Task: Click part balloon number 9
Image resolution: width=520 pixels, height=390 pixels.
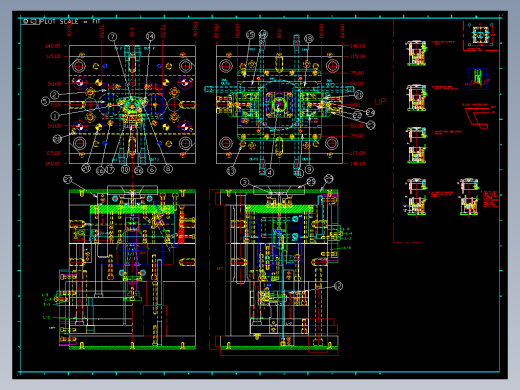Action: [x=309, y=170]
